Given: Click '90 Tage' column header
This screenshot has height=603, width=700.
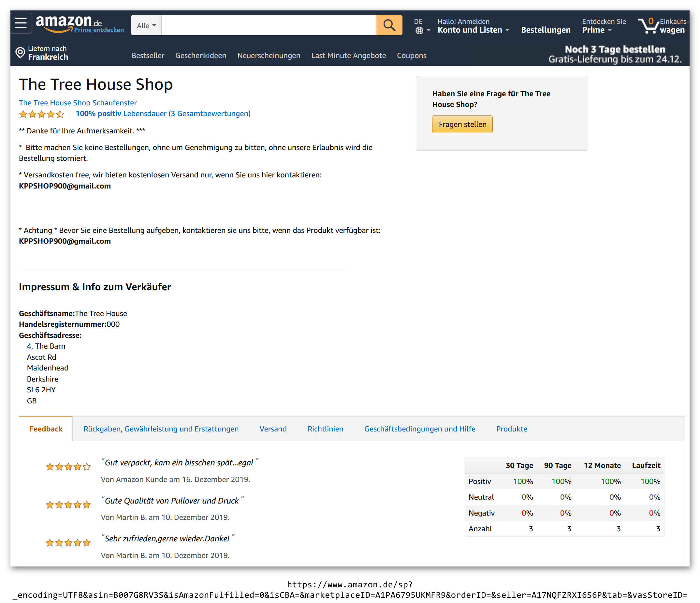Looking at the screenshot, I should (558, 465).
